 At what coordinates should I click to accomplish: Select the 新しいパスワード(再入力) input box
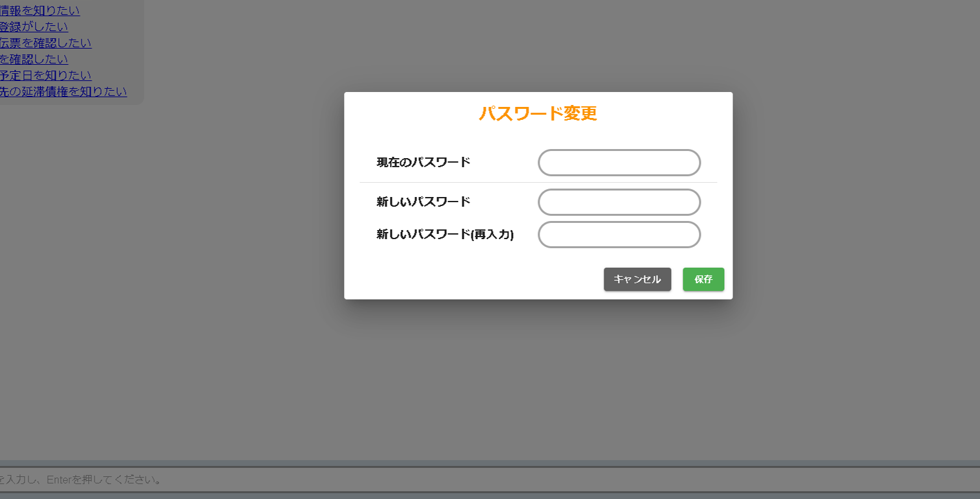tap(619, 235)
